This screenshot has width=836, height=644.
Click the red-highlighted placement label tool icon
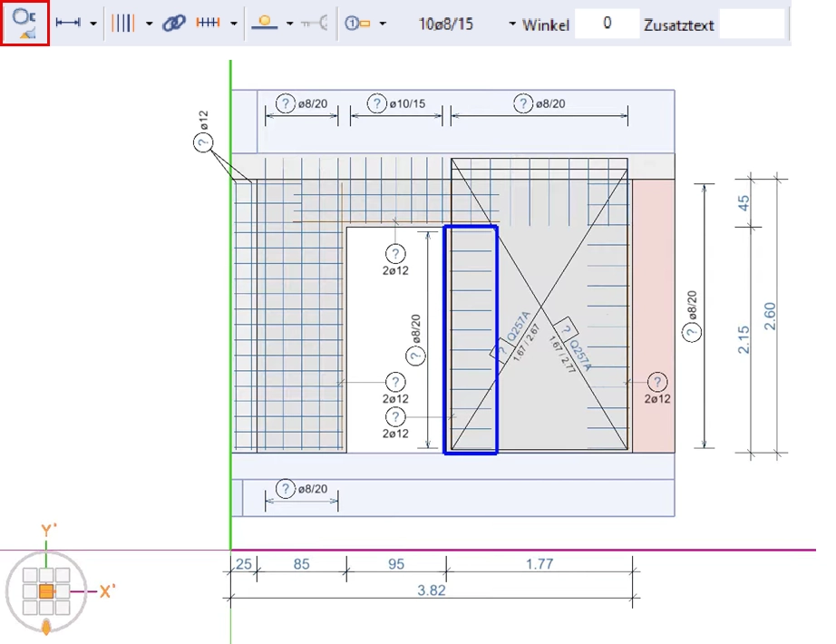pos(24,23)
